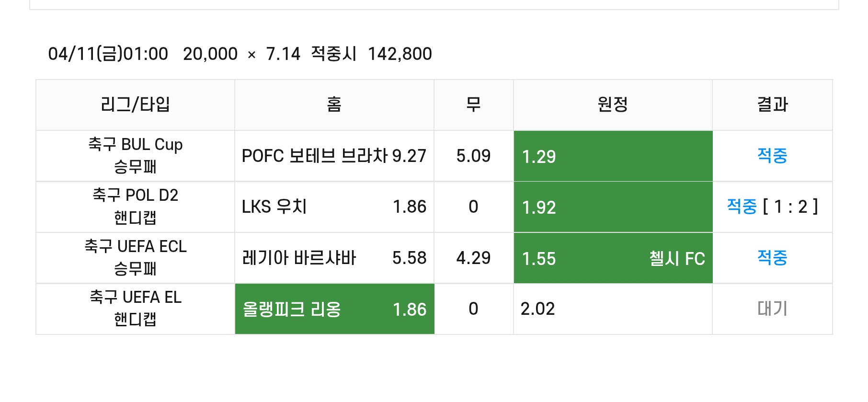Viewport: 868px width, 402px height.
Task: Select the highlighted 1.92 away odds cell
Action: pos(613,207)
